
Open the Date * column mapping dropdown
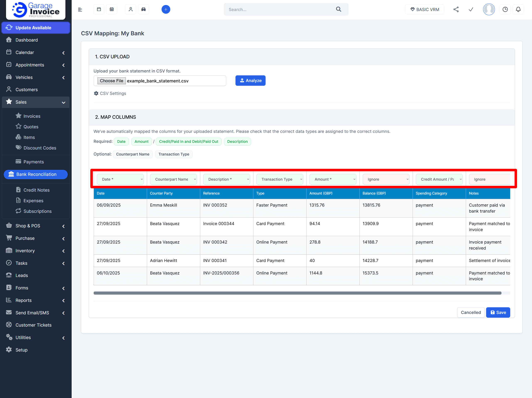click(x=120, y=179)
